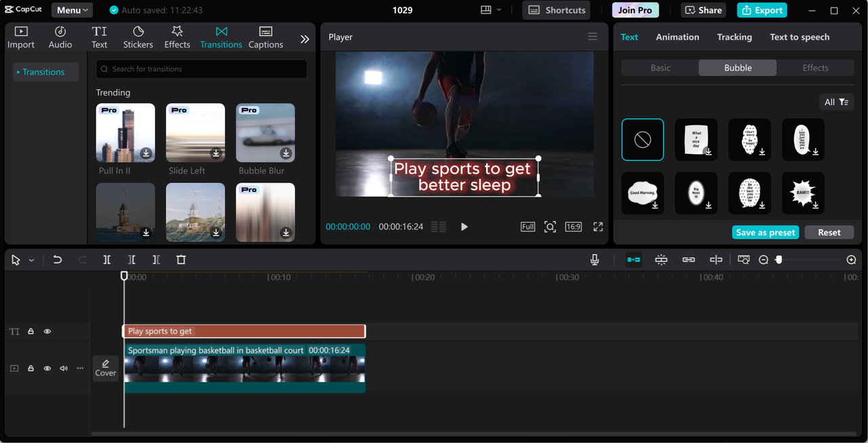Open the Captions tab
This screenshot has width=868, height=443.
tap(266, 37)
